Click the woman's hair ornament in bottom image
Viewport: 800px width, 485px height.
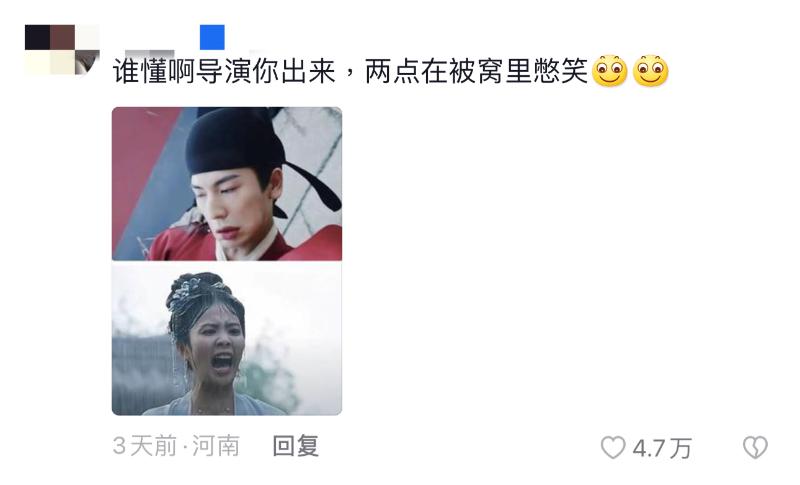[x=196, y=291]
